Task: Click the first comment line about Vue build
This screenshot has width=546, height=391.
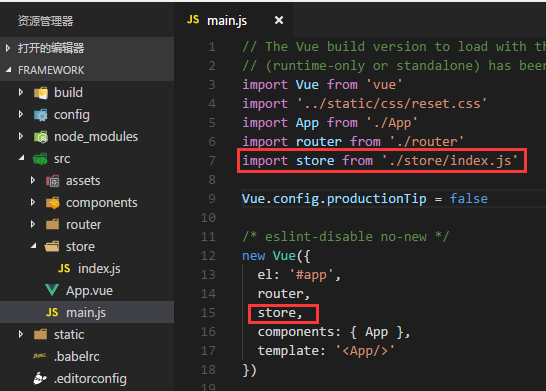Action: click(x=394, y=47)
